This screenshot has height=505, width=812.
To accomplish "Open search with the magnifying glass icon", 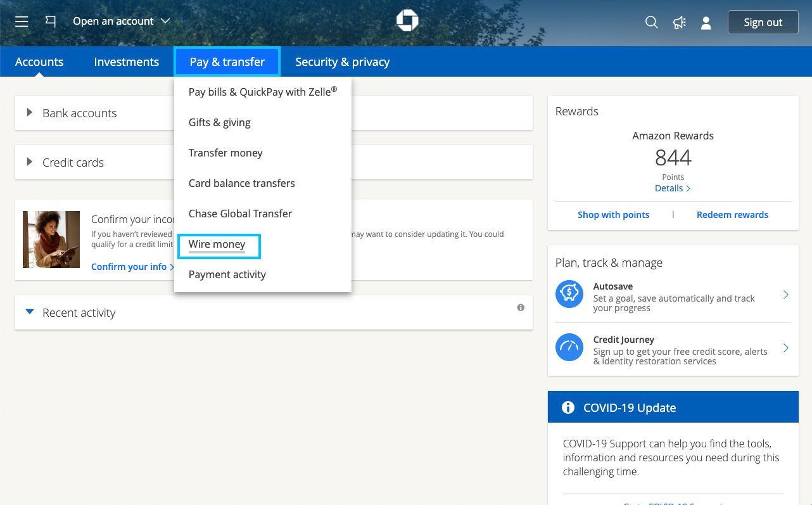I will [651, 22].
